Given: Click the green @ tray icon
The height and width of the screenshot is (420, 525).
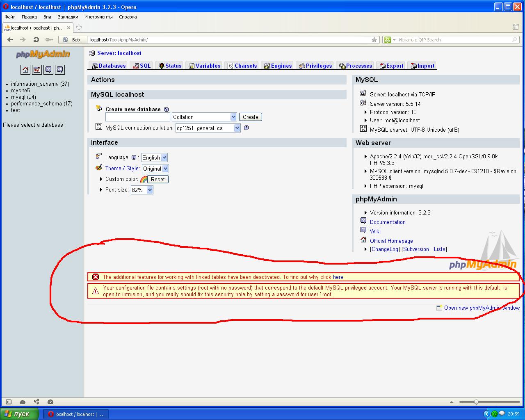Looking at the screenshot, I should click(494, 414).
